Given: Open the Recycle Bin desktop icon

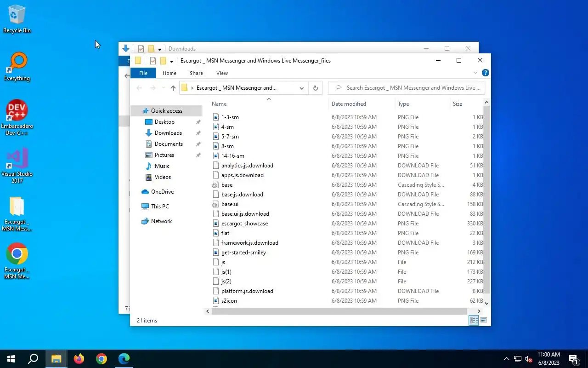Looking at the screenshot, I should point(17,19).
